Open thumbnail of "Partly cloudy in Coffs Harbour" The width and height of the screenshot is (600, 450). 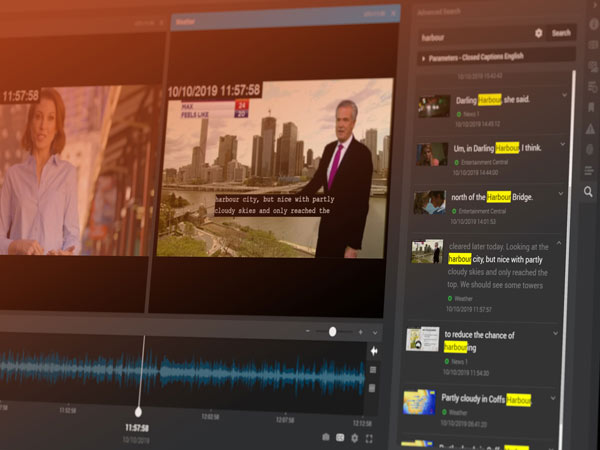419,402
